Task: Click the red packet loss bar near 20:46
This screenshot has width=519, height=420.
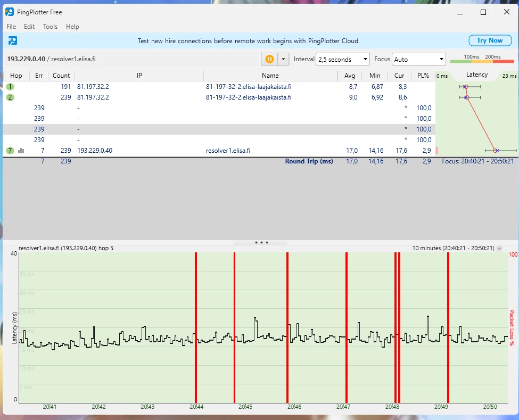Action: point(287,328)
